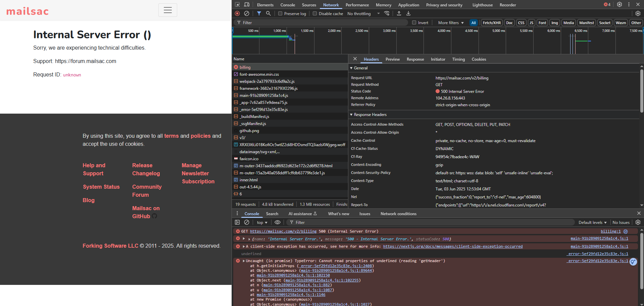644x306 pixels.
Task: Click the red error count badge
Action: pos(607,5)
